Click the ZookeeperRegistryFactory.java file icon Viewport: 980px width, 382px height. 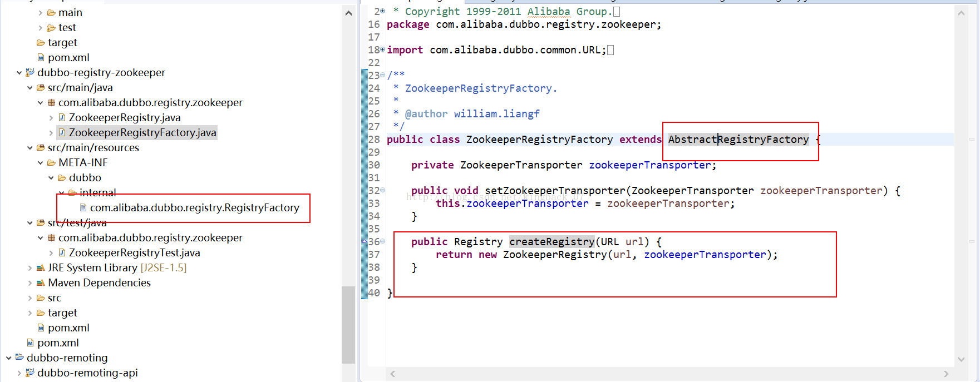(x=62, y=132)
